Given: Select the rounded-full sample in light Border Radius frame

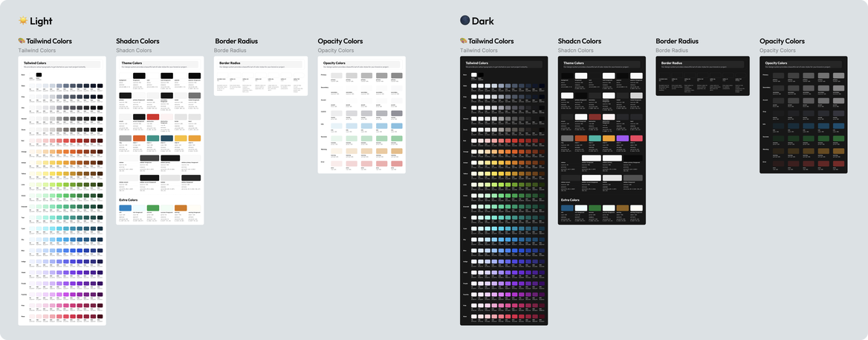Looking at the screenshot, I should pos(299,75).
